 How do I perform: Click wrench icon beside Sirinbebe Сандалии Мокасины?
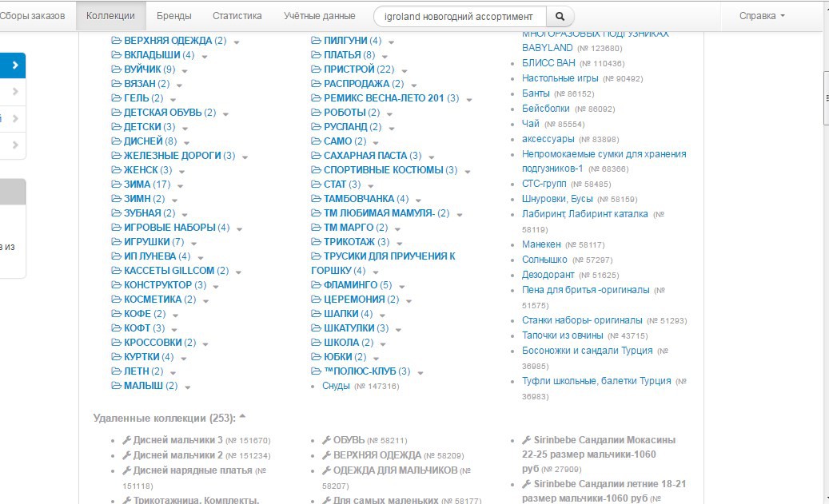tap(527, 440)
